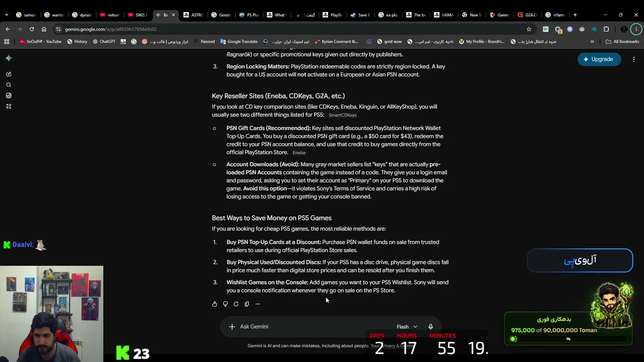Open the ChatGPT bookmark
This screenshot has height=362, width=644.
point(104,42)
